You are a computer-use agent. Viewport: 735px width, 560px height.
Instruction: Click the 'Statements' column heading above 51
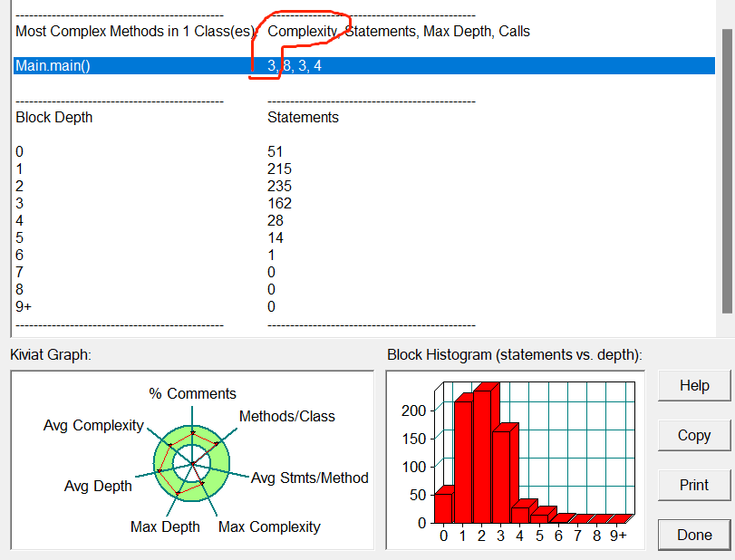click(303, 117)
